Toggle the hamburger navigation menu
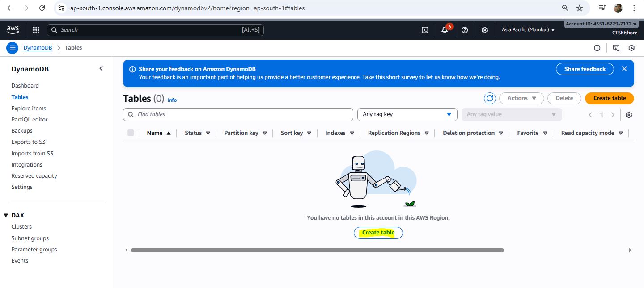 13,48
